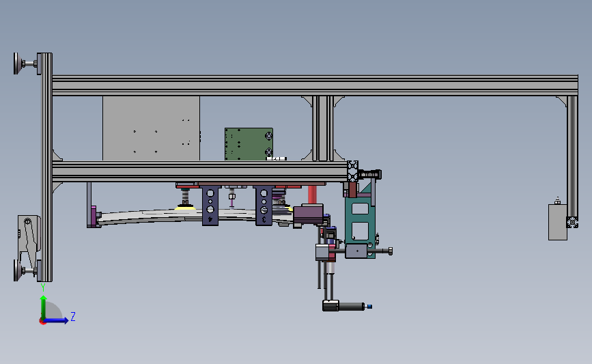Click the bottom-left leveling foot

[25, 270]
